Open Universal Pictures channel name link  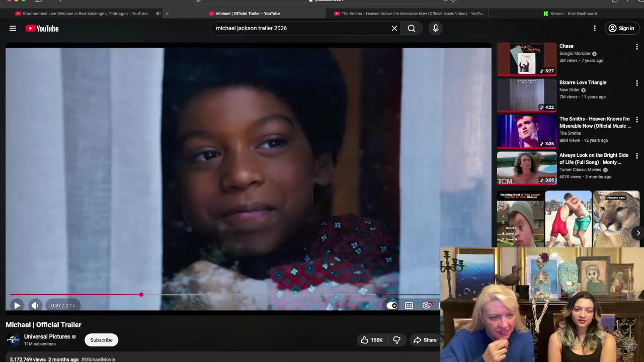(x=47, y=337)
